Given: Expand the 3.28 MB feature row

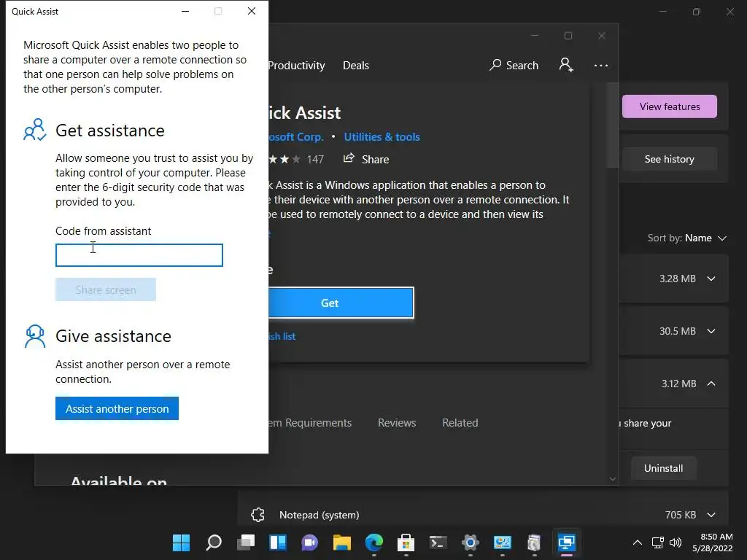Looking at the screenshot, I should click(x=711, y=279).
